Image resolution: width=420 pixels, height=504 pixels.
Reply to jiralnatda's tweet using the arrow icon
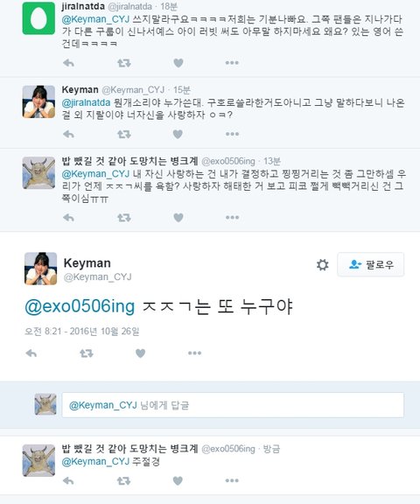click(68, 63)
